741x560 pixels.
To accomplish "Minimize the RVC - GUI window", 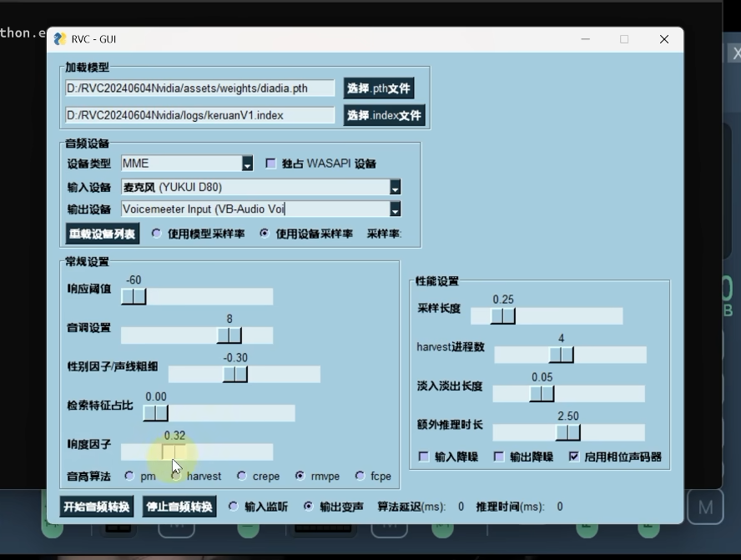I will (586, 39).
